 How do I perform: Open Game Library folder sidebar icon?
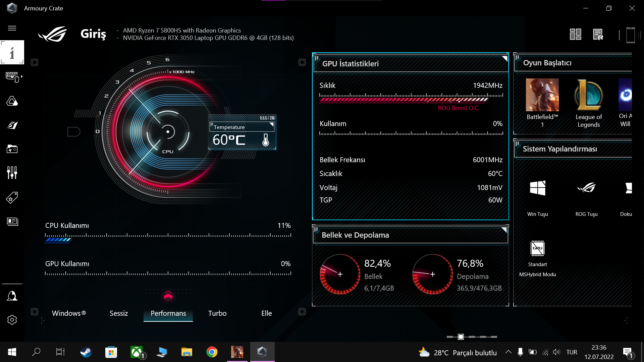click(12, 149)
